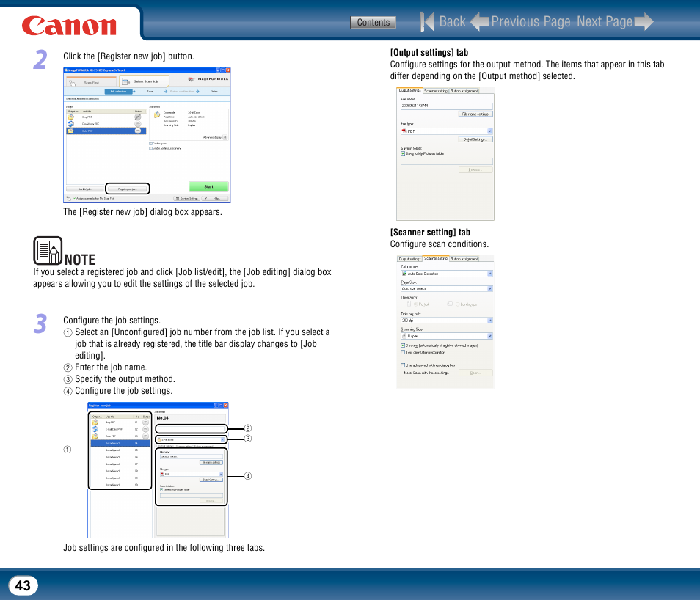Screen dimensions: 700x600
Task: Select Gray PDF folder icon in CaptureOnTouch job list
Action: pyautogui.click(x=70, y=117)
